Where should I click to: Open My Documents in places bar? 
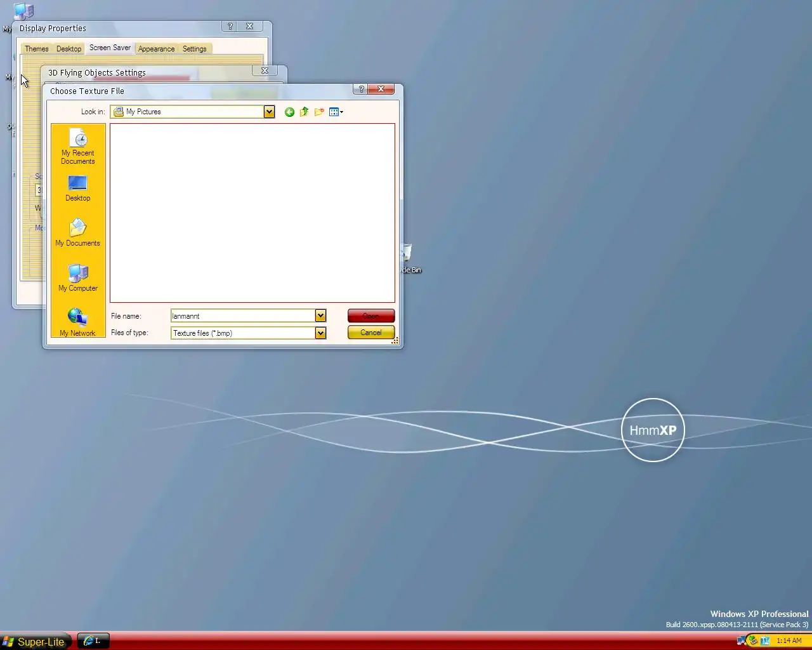(78, 232)
